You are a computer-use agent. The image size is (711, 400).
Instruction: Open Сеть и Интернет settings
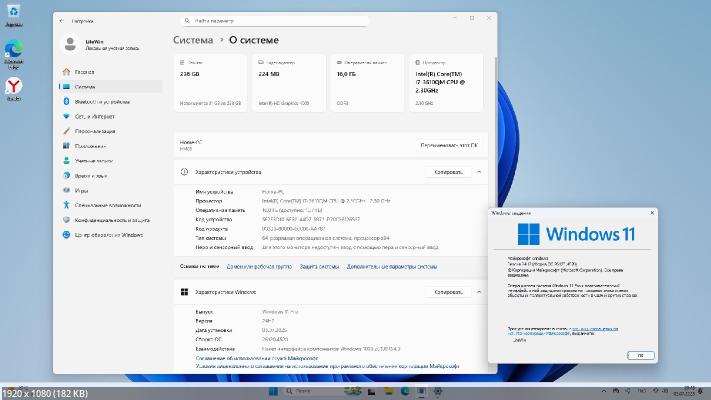point(111,117)
